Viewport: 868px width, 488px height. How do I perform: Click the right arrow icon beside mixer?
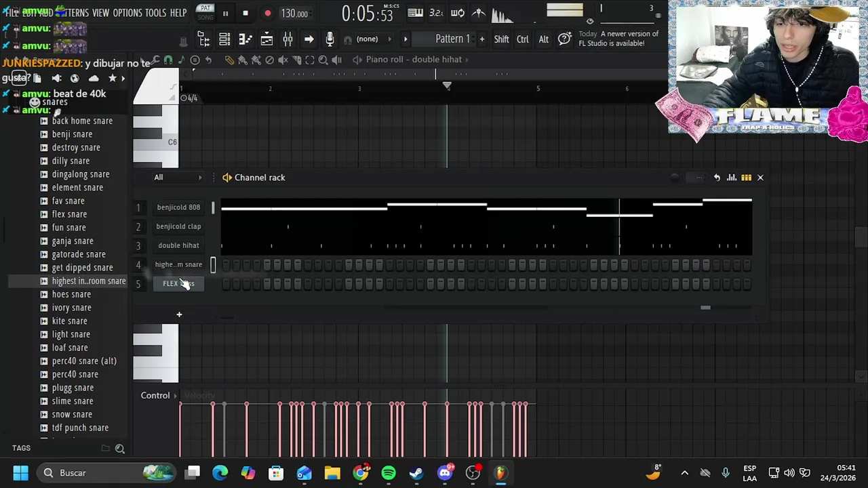tap(309, 39)
